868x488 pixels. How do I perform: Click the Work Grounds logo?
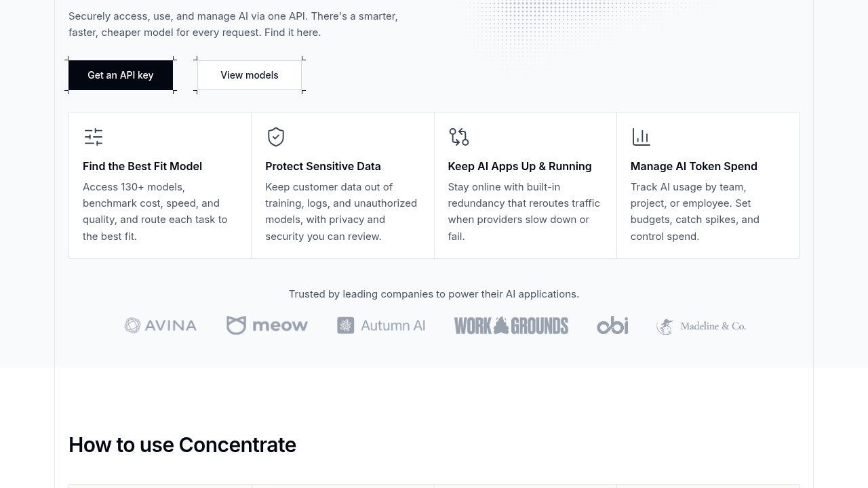pyautogui.click(x=511, y=325)
